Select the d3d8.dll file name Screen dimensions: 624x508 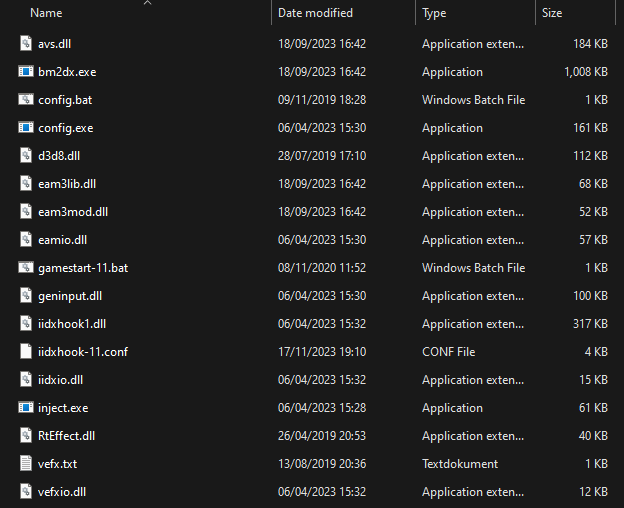point(62,156)
